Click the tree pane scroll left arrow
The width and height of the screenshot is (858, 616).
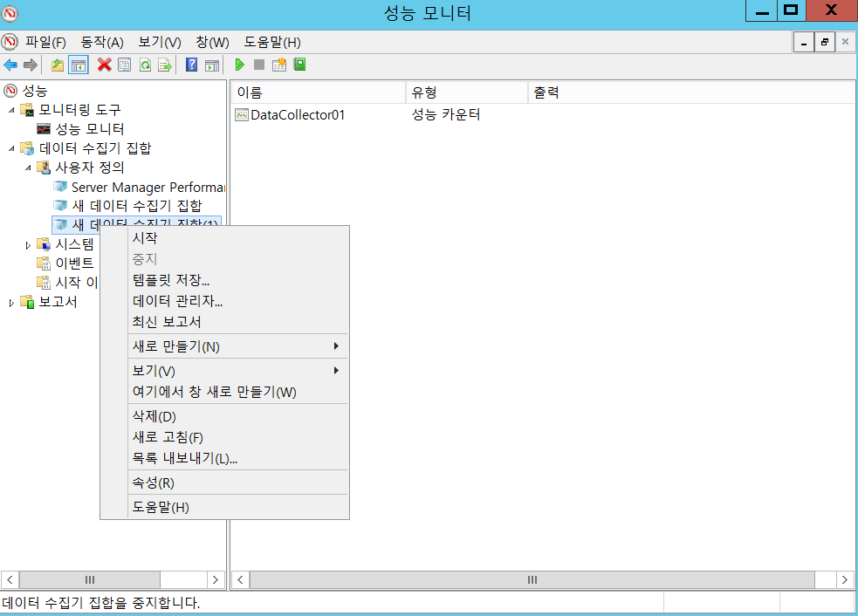click(10, 580)
